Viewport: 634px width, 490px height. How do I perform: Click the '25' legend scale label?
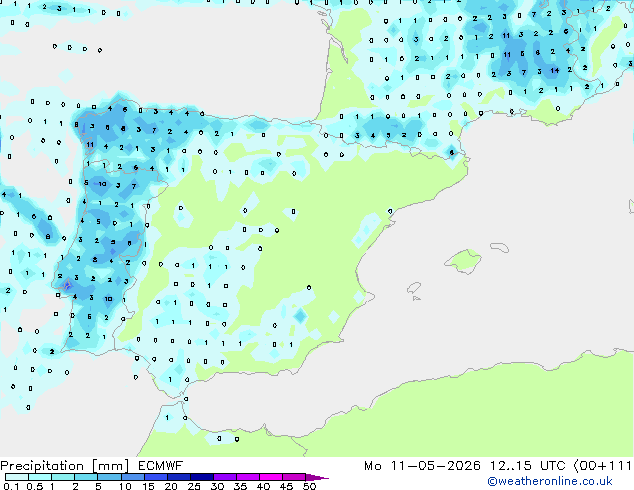click(x=194, y=486)
